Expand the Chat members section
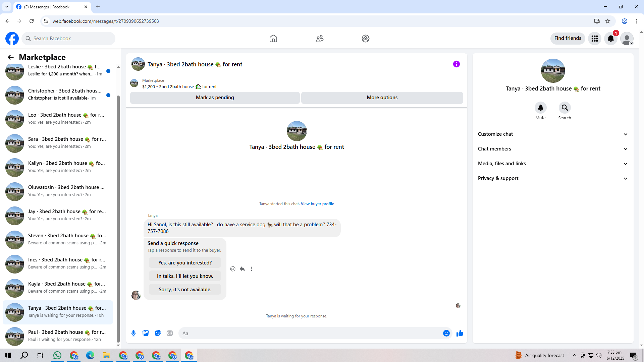Screen dimensions: 644x362 tap(553, 149)
